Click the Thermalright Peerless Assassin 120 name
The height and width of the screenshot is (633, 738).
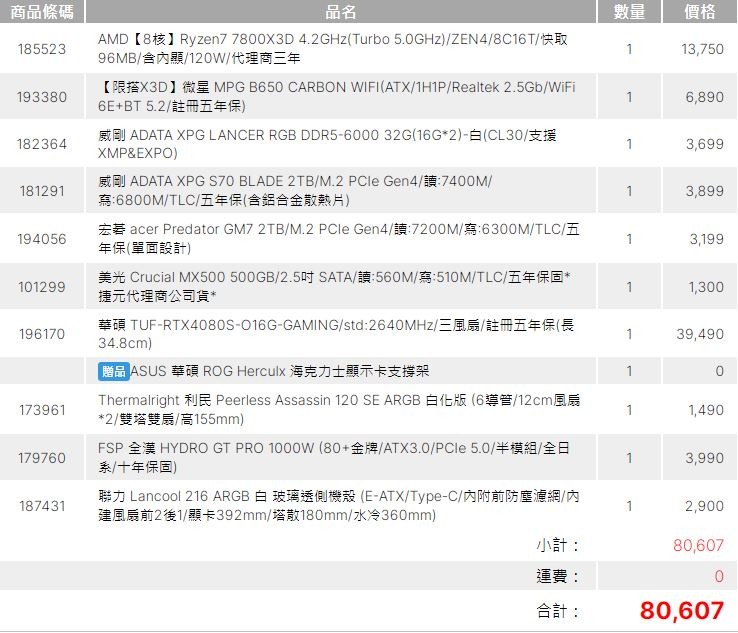pyautogui.click(x=339, y=409)
